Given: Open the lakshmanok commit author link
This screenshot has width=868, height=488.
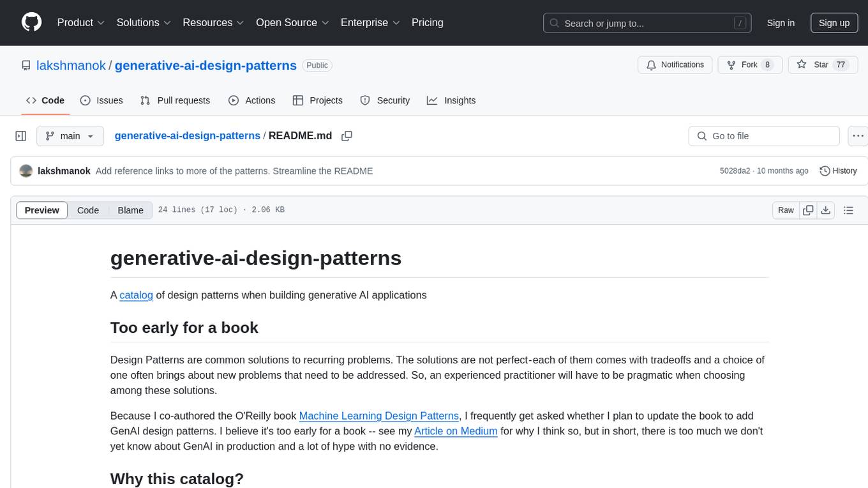Looking at the screenshot, I should click(x=64, y=171).
